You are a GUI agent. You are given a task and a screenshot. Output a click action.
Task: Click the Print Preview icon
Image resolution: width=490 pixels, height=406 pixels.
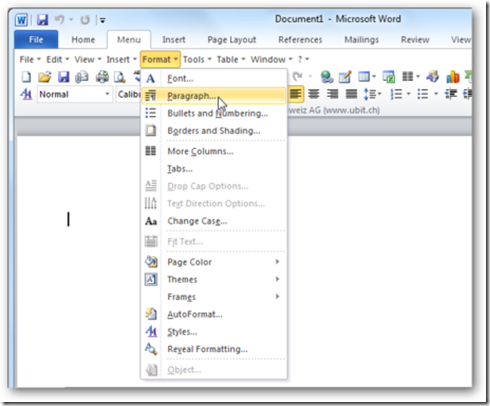coord(119,77)
